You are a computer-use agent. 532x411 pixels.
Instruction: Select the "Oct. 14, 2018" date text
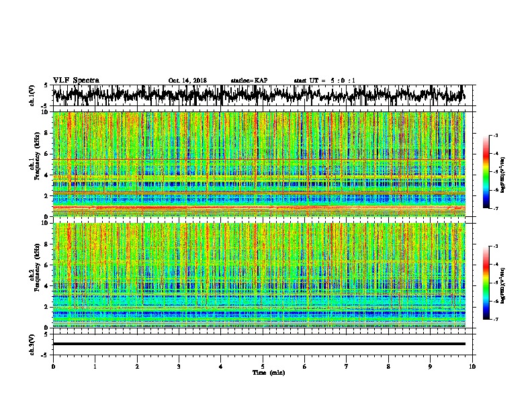click(x=187, y=81)
